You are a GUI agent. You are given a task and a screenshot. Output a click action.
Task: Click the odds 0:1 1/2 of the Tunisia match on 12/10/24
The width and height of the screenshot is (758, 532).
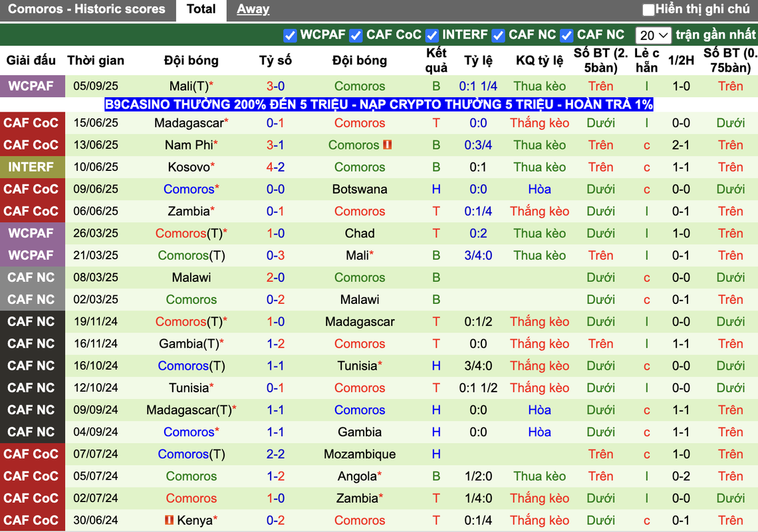click(478, 388)
